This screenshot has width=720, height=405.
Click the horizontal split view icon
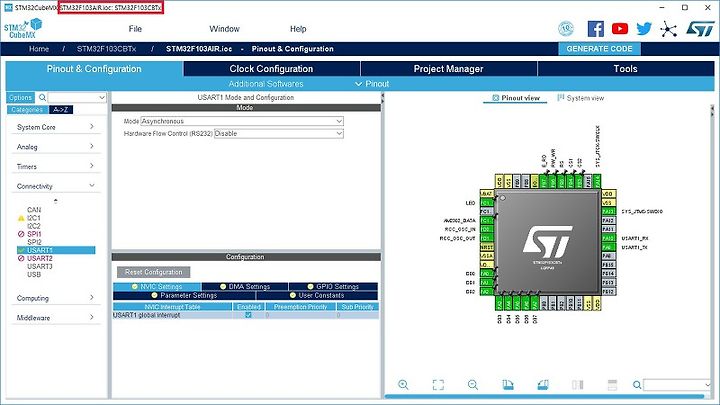pos(612,385)
